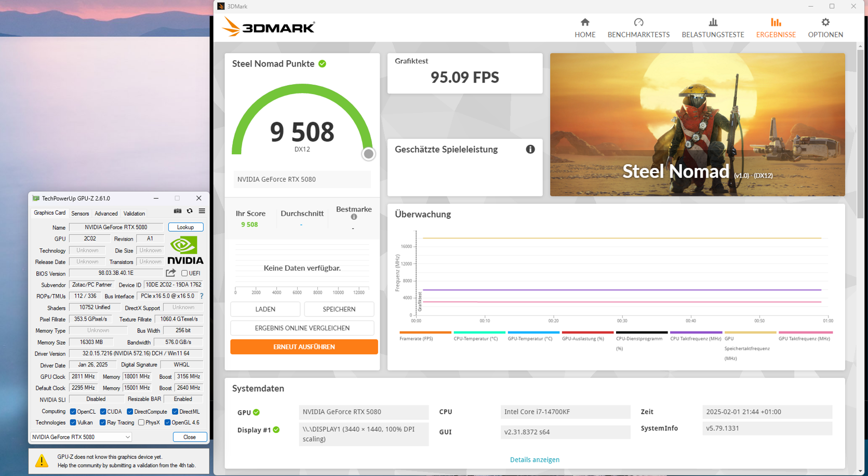Click the SPEICHERN button

click(x=339, y=309)
